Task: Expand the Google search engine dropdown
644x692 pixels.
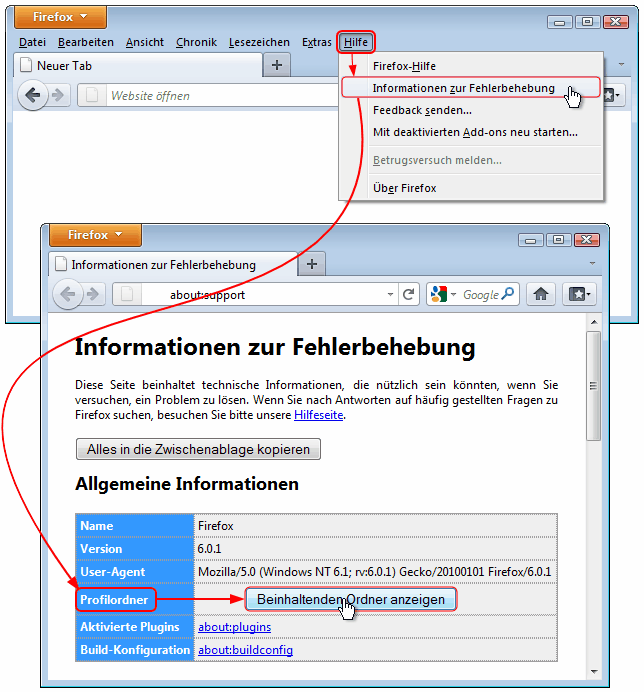Action: (443, 294)
